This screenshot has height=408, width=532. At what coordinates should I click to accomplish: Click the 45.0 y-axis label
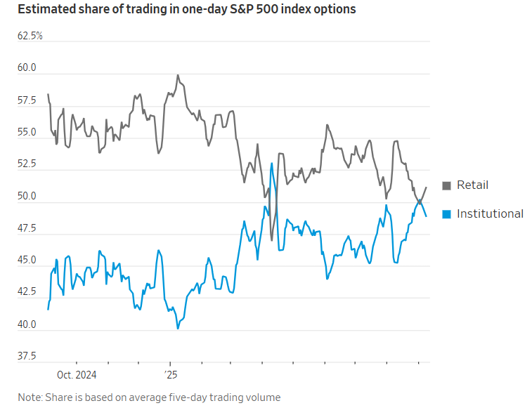point(27,260)
